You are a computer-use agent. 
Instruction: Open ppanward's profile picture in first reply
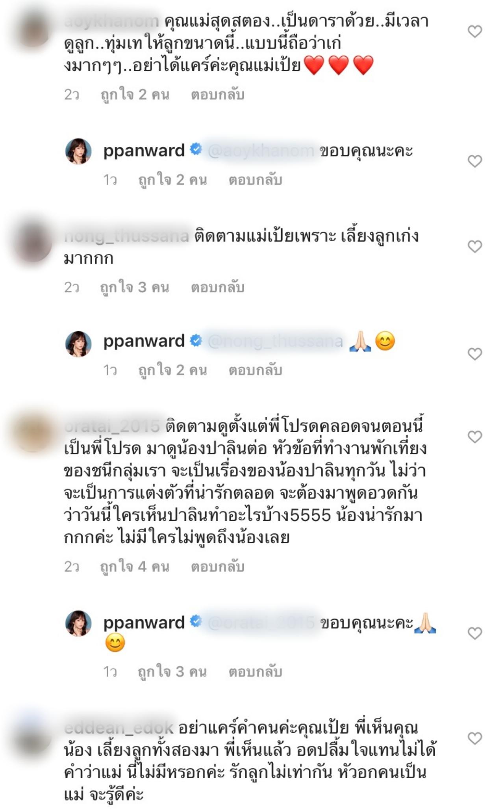(x=78, y=151)
